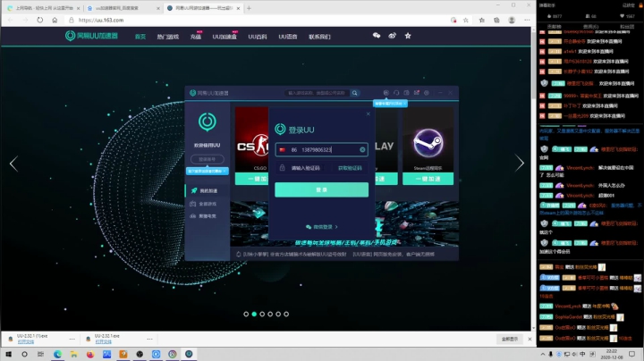
Task: Click the login button in UU sidebar
Action: (207, 159)
